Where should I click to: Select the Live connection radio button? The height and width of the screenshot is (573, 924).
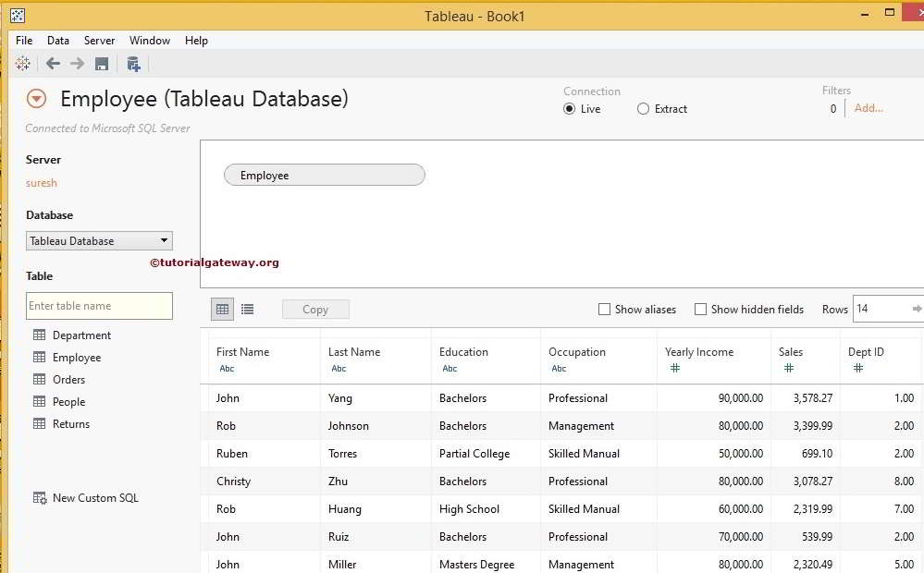point(569,108)
